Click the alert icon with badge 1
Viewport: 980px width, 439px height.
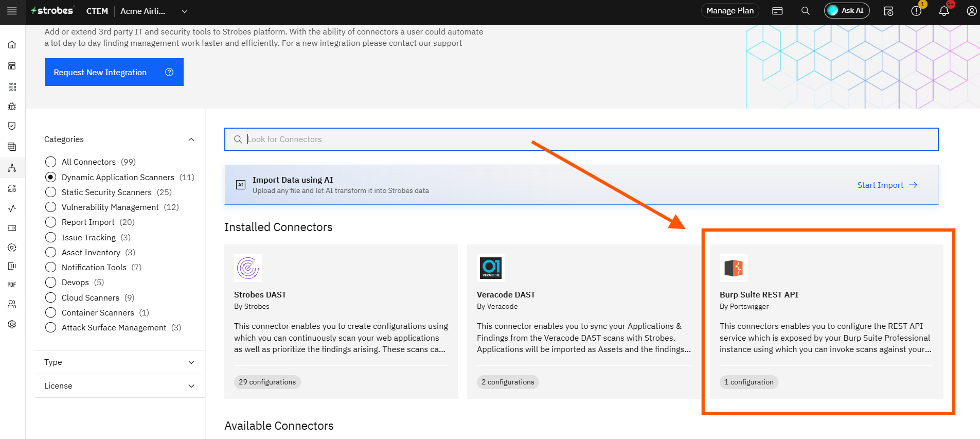[x=916, y=11]
